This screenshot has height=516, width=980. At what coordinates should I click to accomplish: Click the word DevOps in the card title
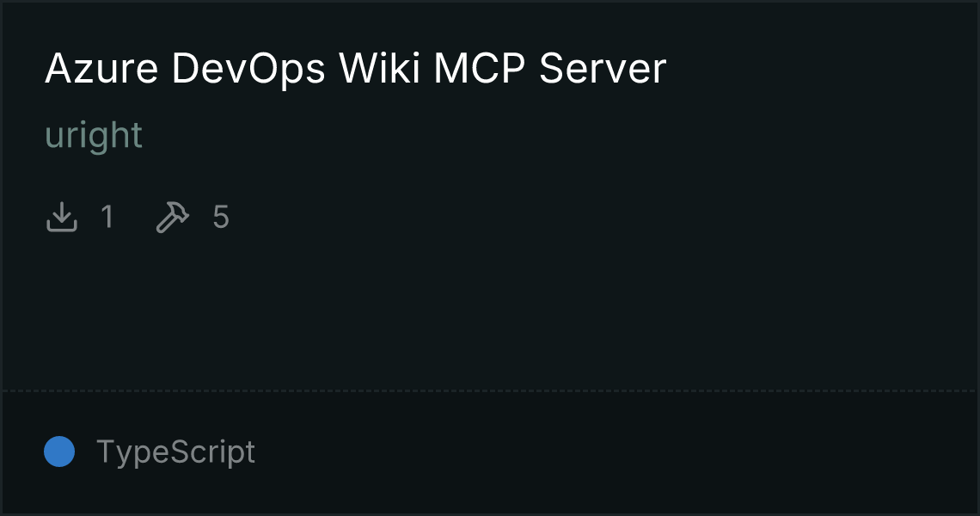[x=248, y=68]
